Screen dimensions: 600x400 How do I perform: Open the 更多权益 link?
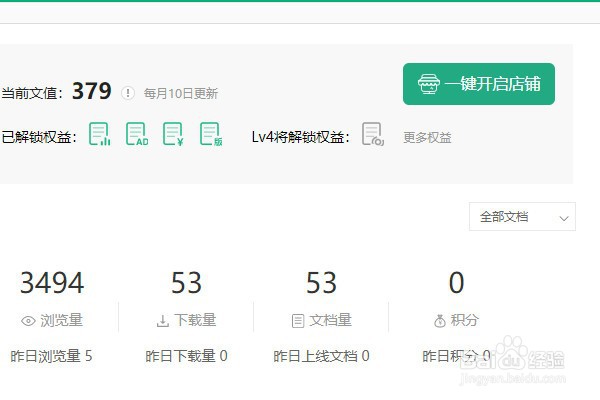click(427, 137)
